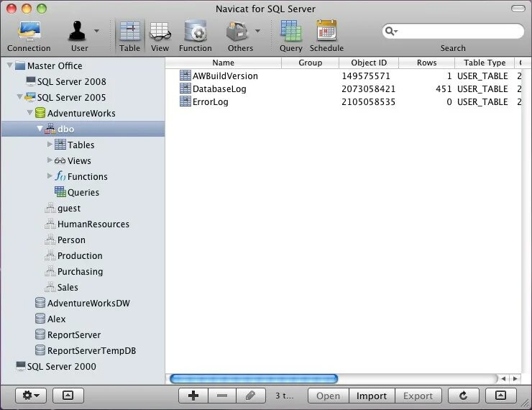Click the Others toolbox icon
The width and height of the screenshot is (532, 410).
pyautogui.click(x=237, y=32)
